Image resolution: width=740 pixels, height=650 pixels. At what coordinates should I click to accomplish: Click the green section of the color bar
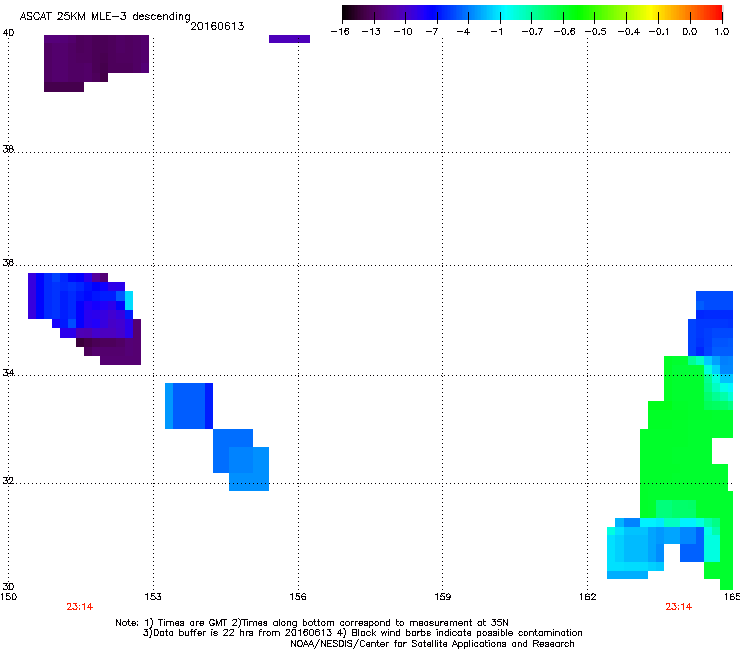pyautogui.click(x=578, y=12)
